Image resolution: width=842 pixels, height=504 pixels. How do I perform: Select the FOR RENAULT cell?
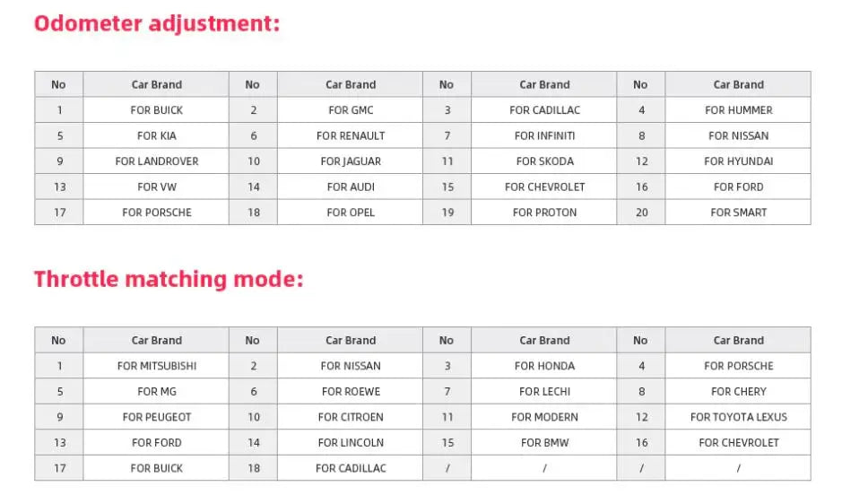coord(351,136)
